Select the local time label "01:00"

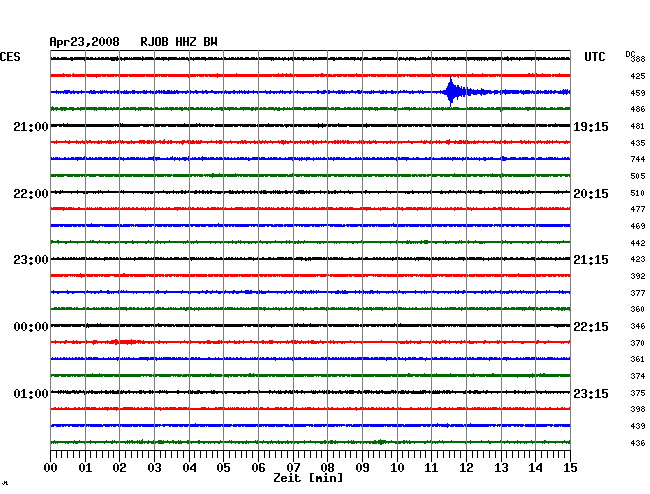pyautogui.click(x=31, y=393)
